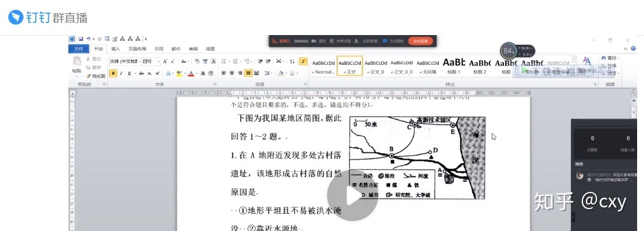Open the 文件 (File) menu tab
644x231 pixels.
coord(79,49)
